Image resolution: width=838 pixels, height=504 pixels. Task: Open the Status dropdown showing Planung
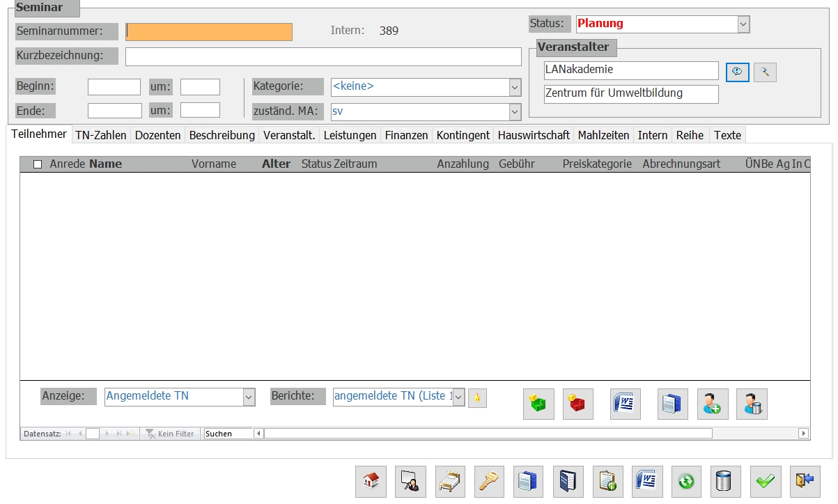(x=743, y=24)
